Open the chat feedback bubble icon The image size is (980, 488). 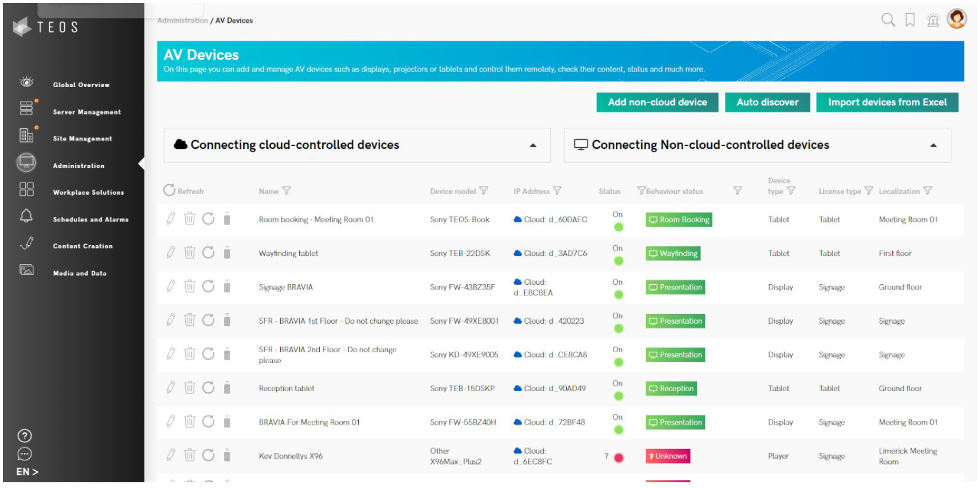25,454
